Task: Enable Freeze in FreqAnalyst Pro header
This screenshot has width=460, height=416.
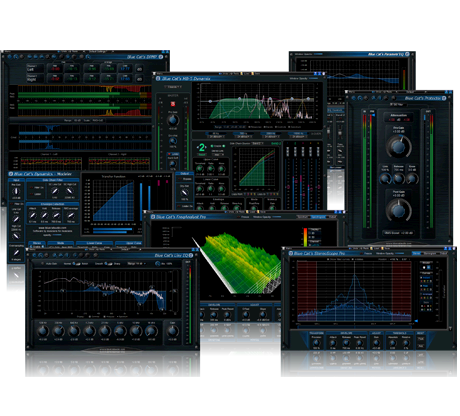Action: (x=244, y=217)
